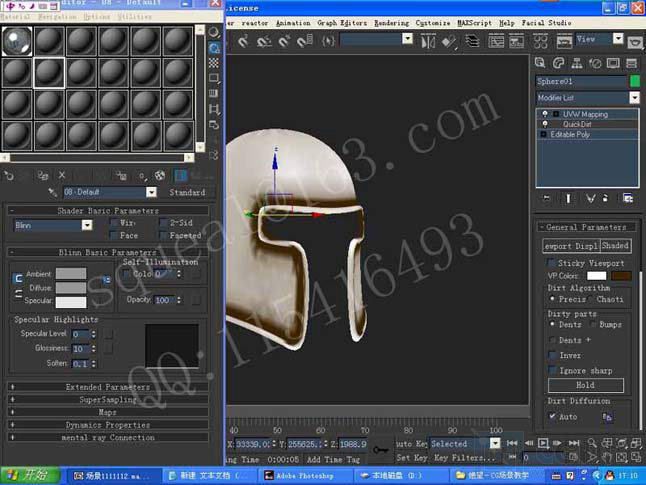This screenshot has width=646, height=485.
Task: Select the Chaotic dirt algorithm radio
Action: [591, 299]
